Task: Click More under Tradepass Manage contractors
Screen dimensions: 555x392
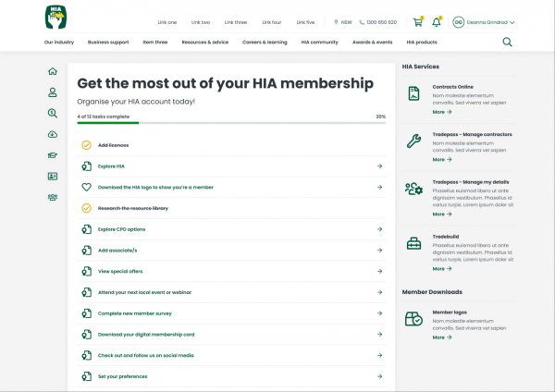Action: (x=442, y=160)
